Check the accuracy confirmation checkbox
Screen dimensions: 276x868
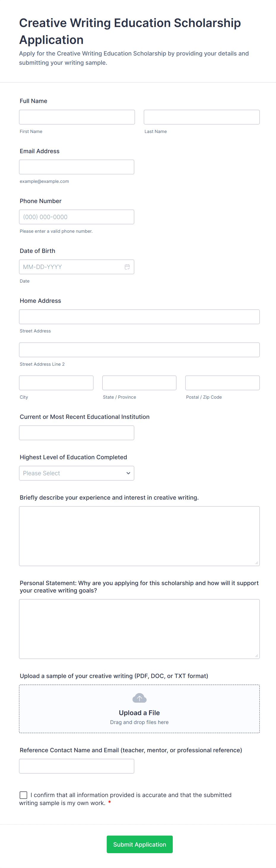(23, 795)
